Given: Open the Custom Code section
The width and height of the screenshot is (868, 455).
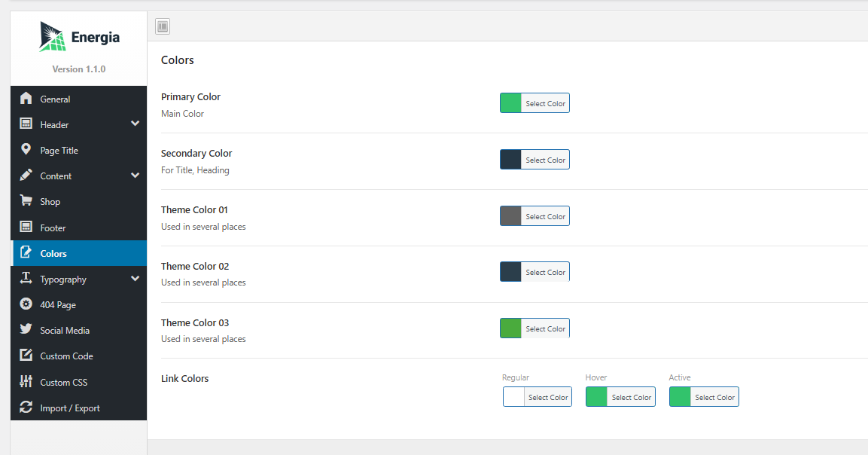Looking at the screenshot, I should tap(78, 356).
